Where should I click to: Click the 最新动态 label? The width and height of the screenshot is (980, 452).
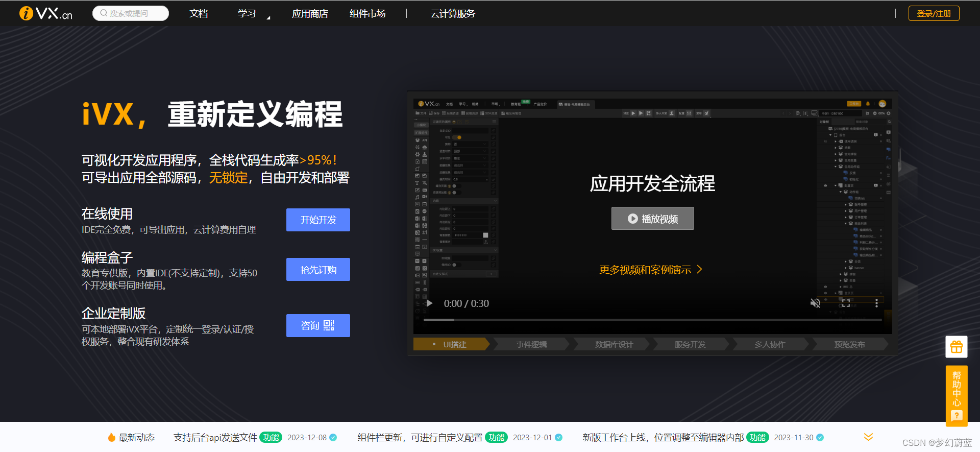pos(137,438)
